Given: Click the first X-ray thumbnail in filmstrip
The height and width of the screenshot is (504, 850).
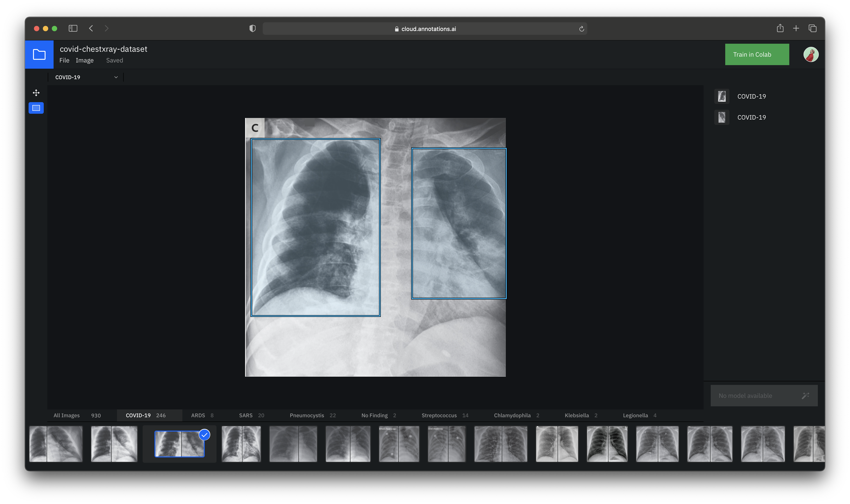Looking at the screenshot, I should (x=56, y=444).
